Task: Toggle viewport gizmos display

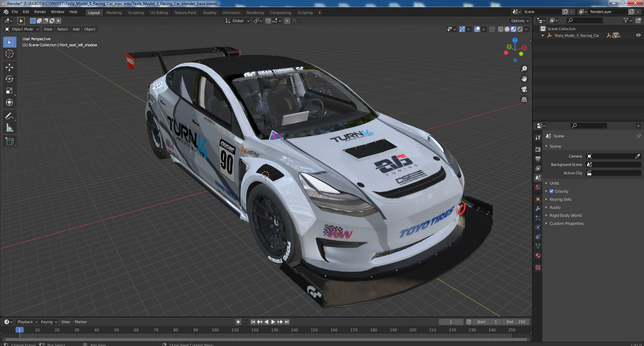Action: pos(462,29)
